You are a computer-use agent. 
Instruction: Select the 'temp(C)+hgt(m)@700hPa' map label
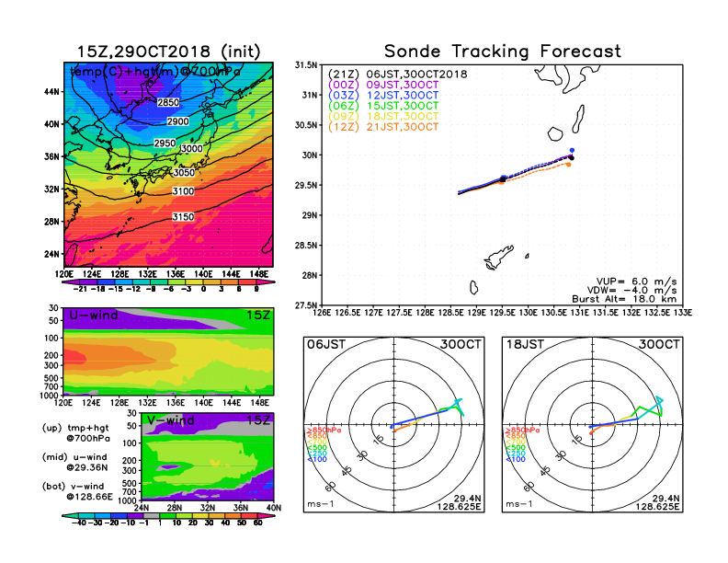coord(155,72)
